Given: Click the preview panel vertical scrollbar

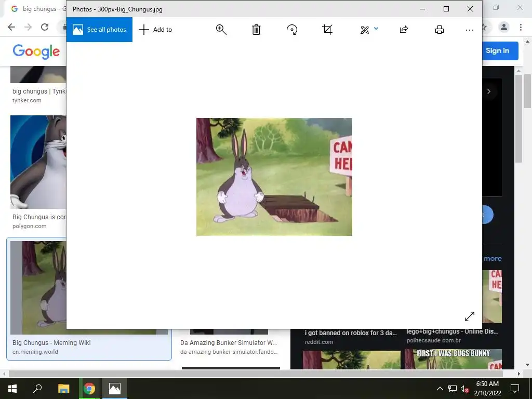Looking at the screenshot, I should (518, 119).
